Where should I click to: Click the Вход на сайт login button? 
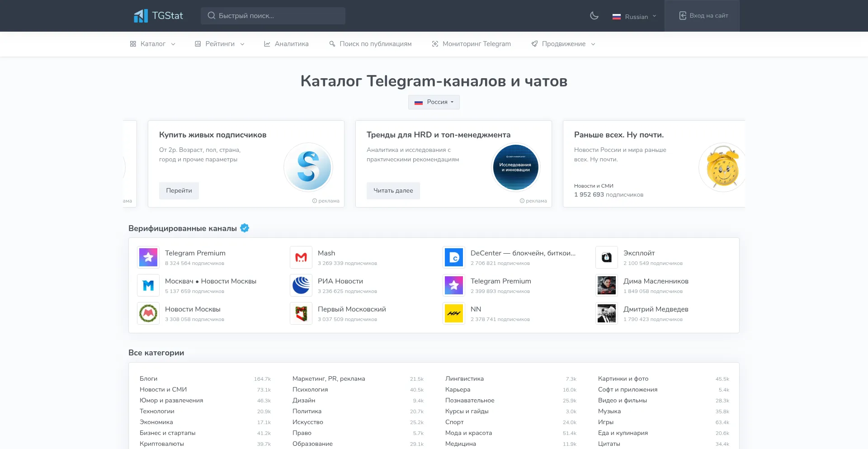click(703, 16)
